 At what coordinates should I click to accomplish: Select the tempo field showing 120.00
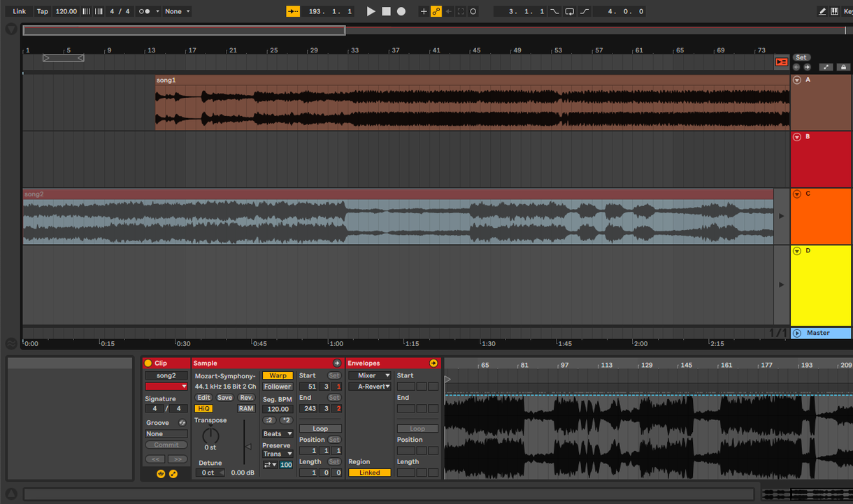click(66, 11)
